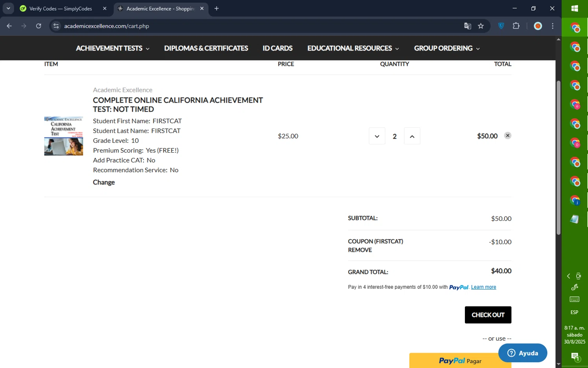
Task: Expand the Achievement Tests menu
Action: pos(113,48)
